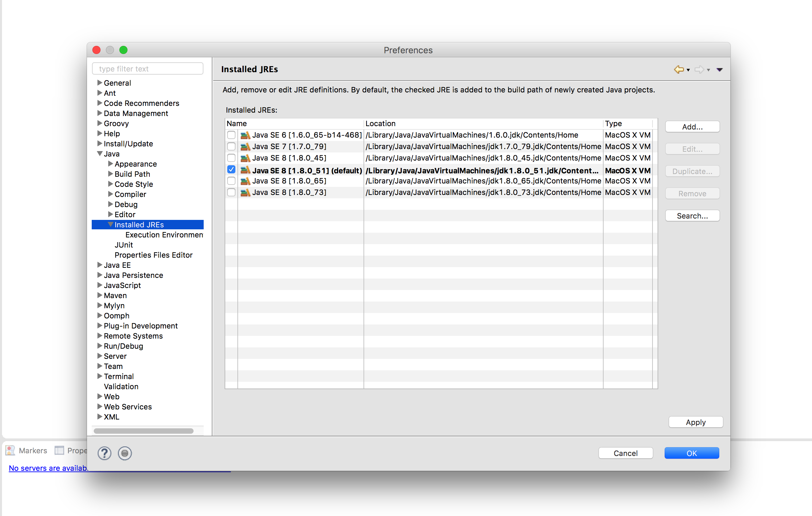Screen dimensions: 812x516
Task: Click the Markers view icon
Action: click(x=10, y=451)
